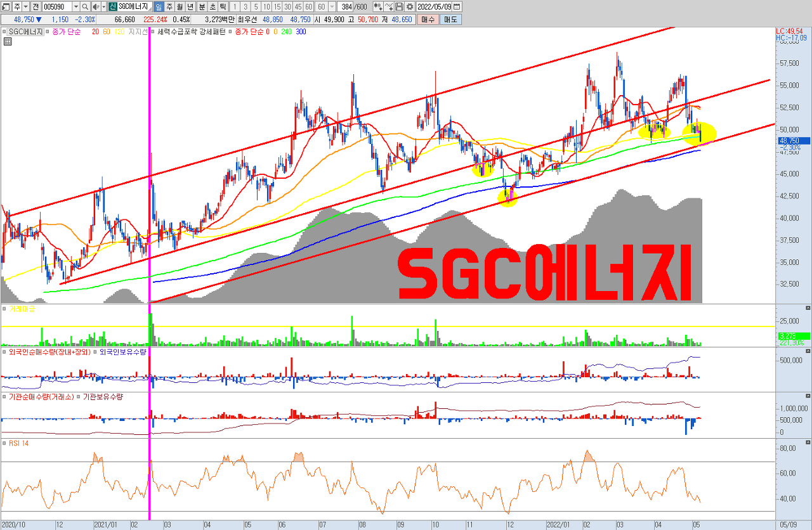Toggle the 외국인보유수량 indicator marker
The height and width of the screenshot is (530, 812).
(x=96, y=351)
